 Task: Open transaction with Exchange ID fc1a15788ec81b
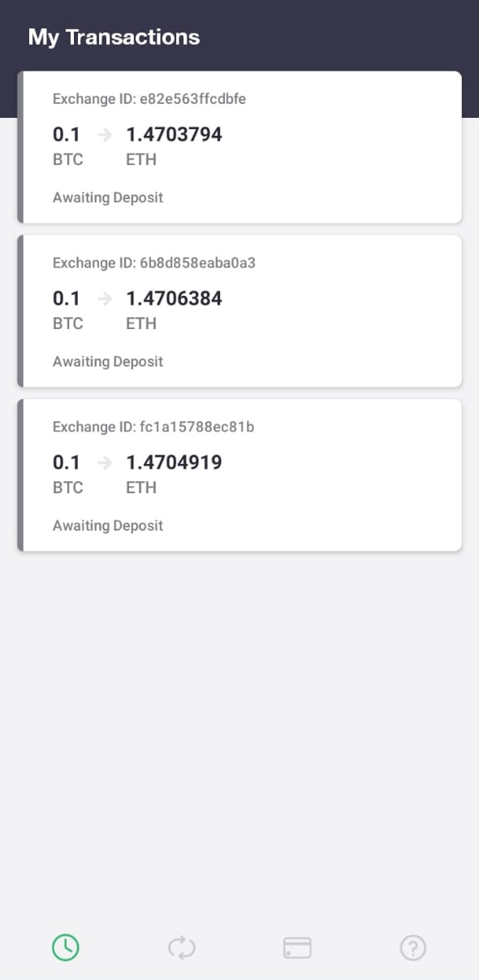[239, 475]
